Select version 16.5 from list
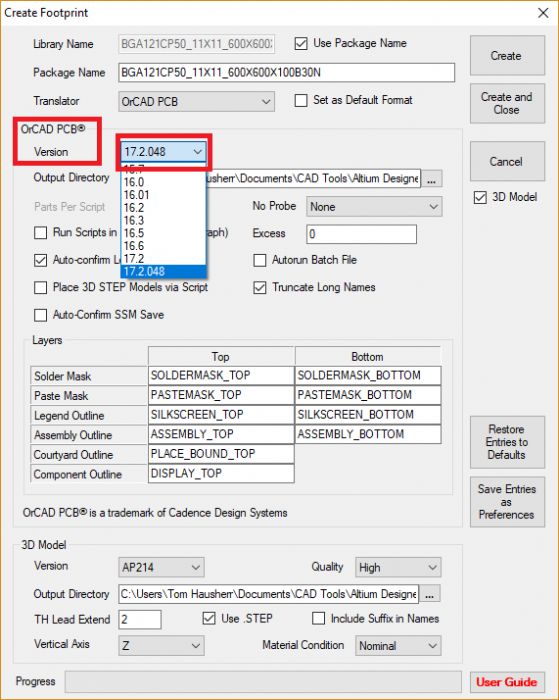This screenshot has width=559, height=700. pos(163,233)
